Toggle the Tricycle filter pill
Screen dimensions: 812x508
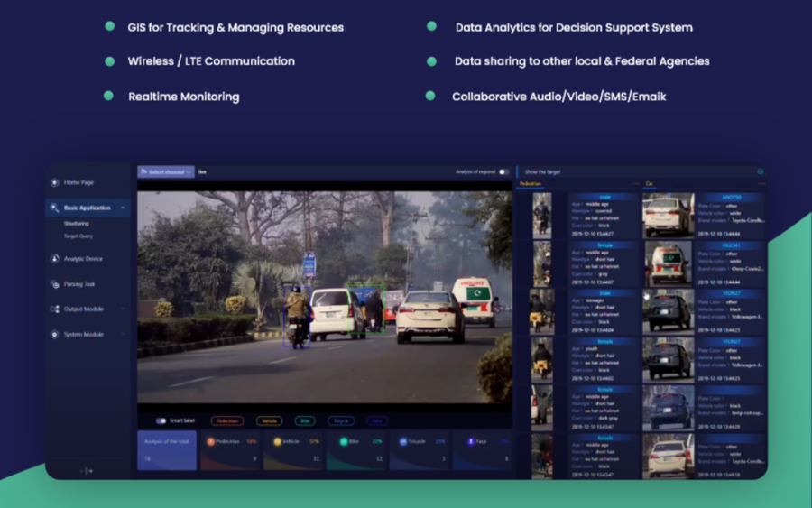[x=341, y=421]
